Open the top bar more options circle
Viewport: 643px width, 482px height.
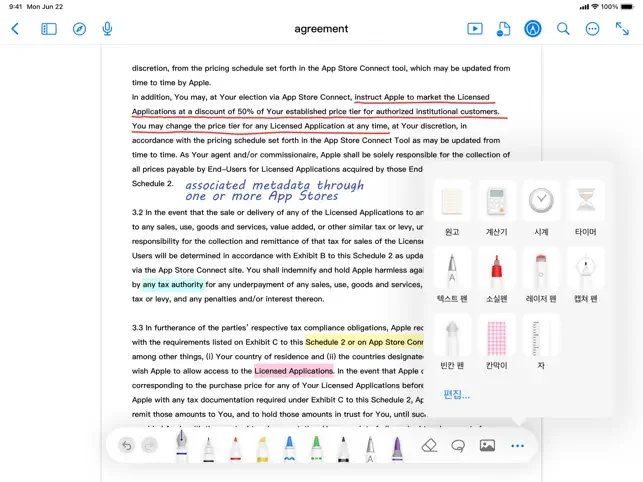(x=592, y=29)
